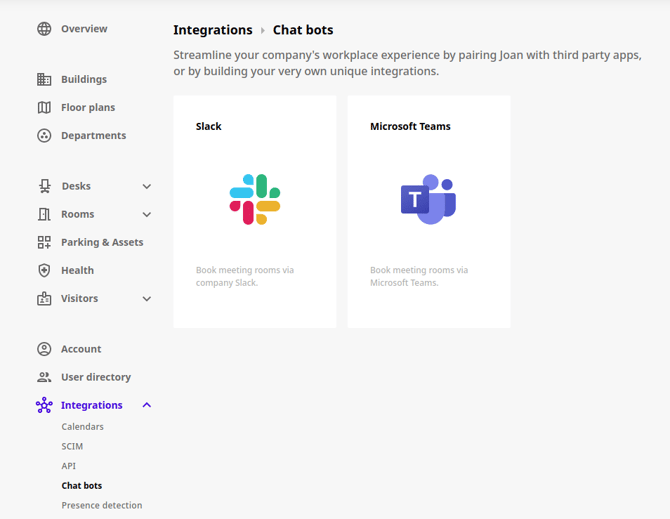Open Parking & Assets page
The width and height of the screenshot is (670, 519).
point(102,242)
